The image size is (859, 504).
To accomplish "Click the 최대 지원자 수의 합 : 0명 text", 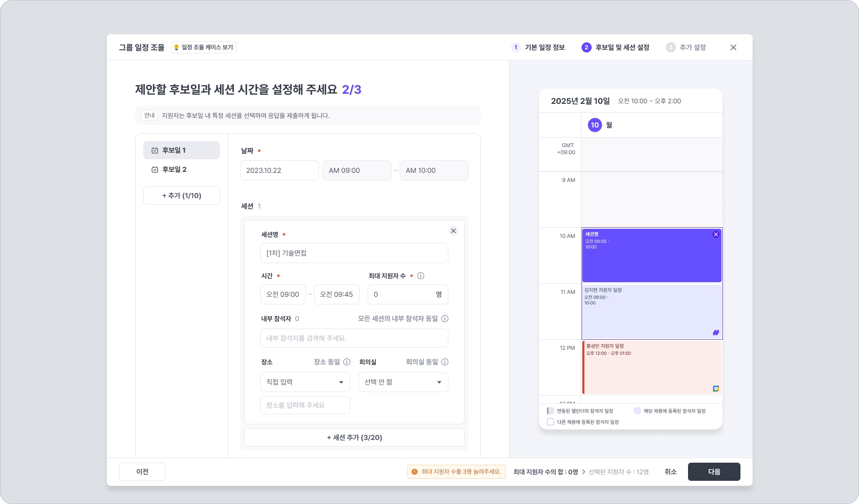I will [546, 472].
